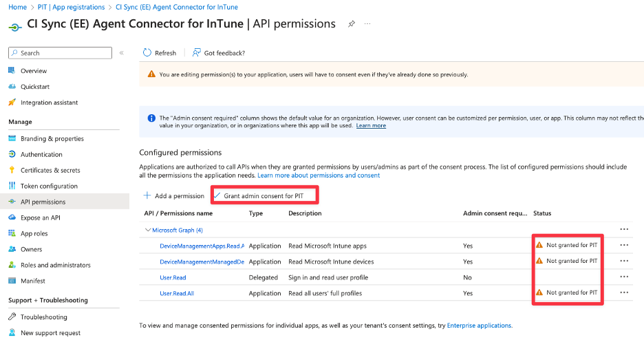
Task: Open more options for DeviceManagementManagedDe row
Action: click(624, 261)
